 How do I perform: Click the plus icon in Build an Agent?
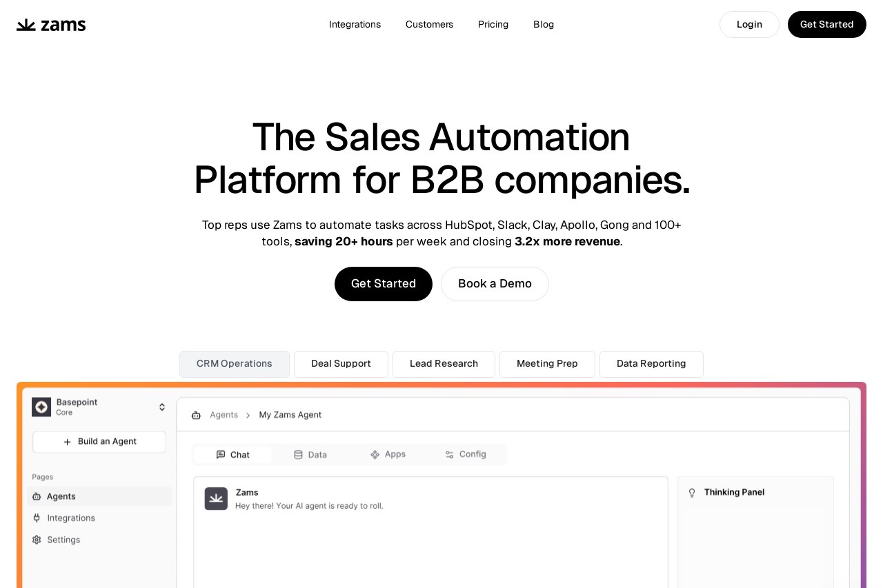coord(68,442)
